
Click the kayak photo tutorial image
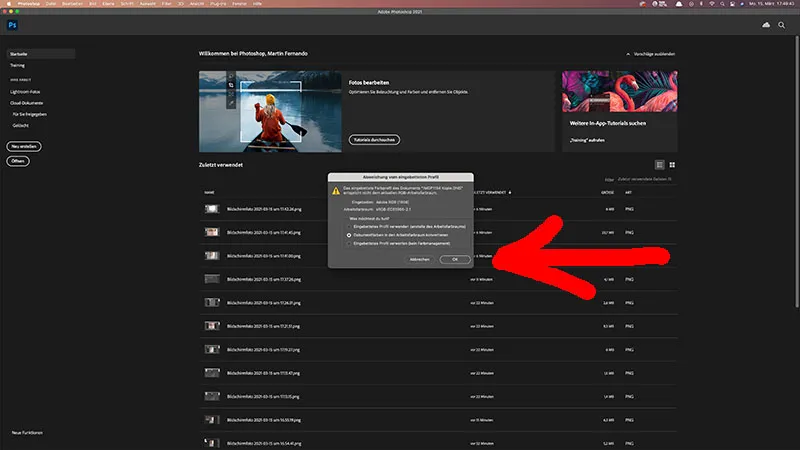pos(270,111)
